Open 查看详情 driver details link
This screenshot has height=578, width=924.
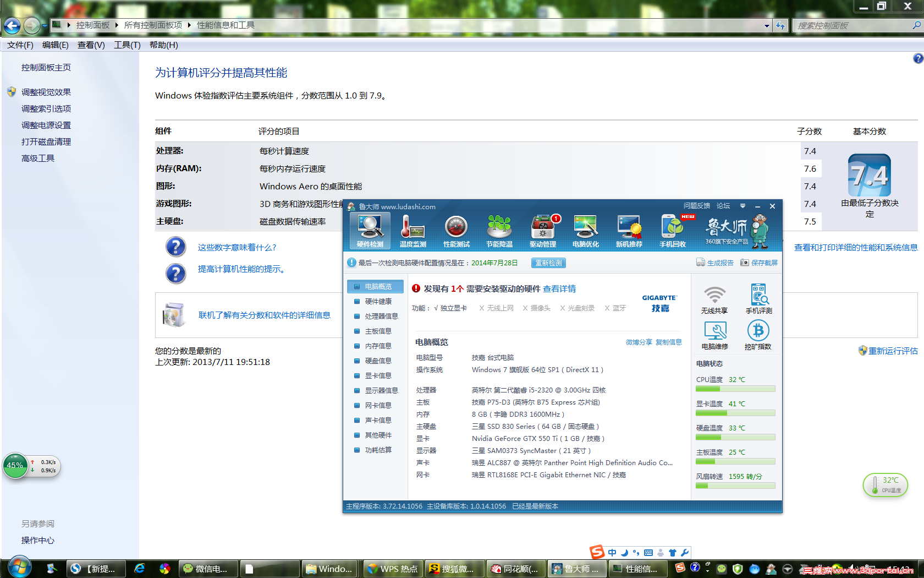(559, 288)
